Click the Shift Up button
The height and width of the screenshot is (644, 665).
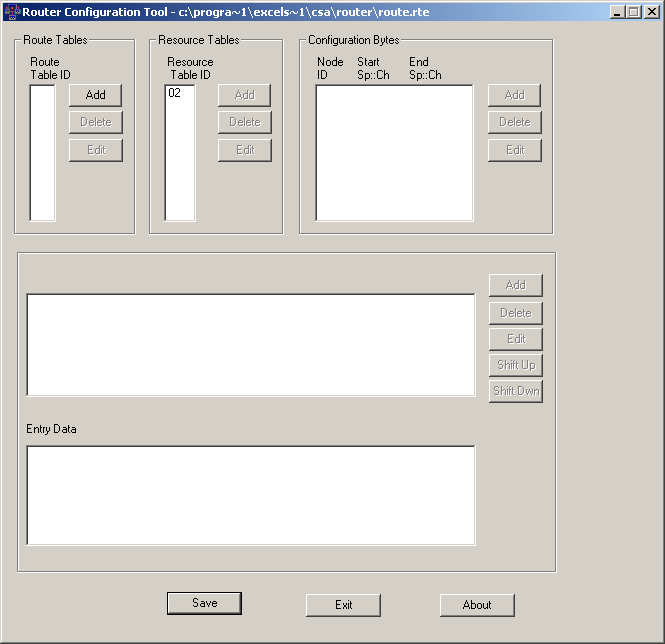(515, 365)
